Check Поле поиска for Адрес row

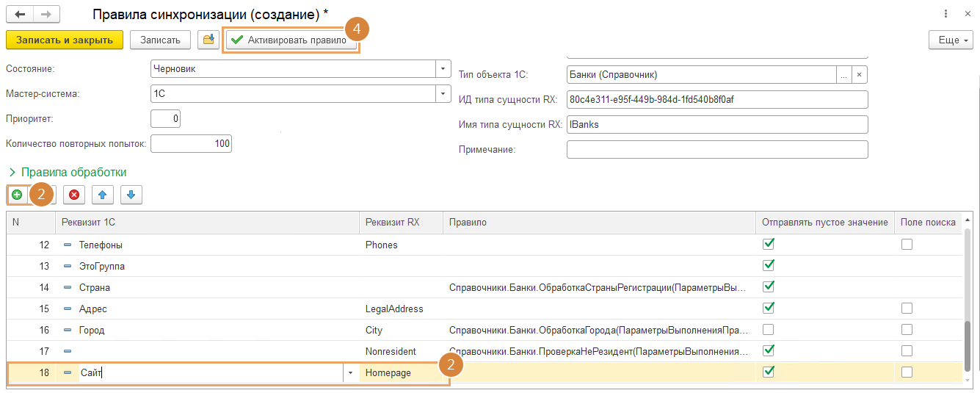(907, 309)
